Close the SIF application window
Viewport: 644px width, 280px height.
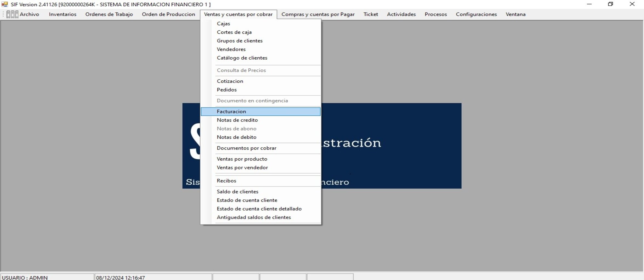[x=632, y=4]
